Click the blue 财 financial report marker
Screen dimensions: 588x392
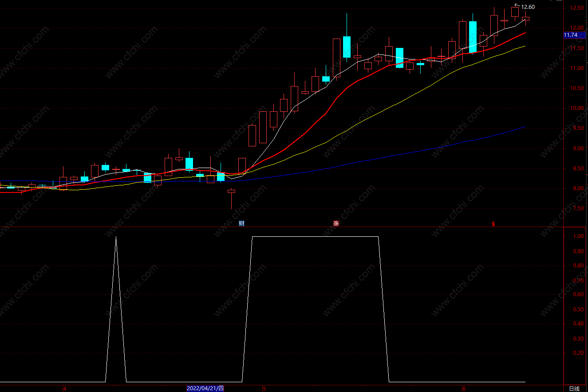pos(241,223)
